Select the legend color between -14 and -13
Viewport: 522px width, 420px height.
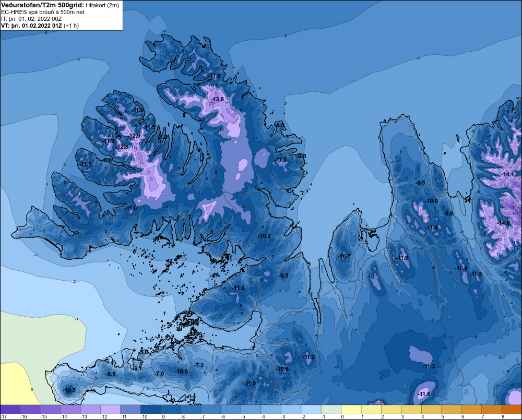(x=70, y=410)
